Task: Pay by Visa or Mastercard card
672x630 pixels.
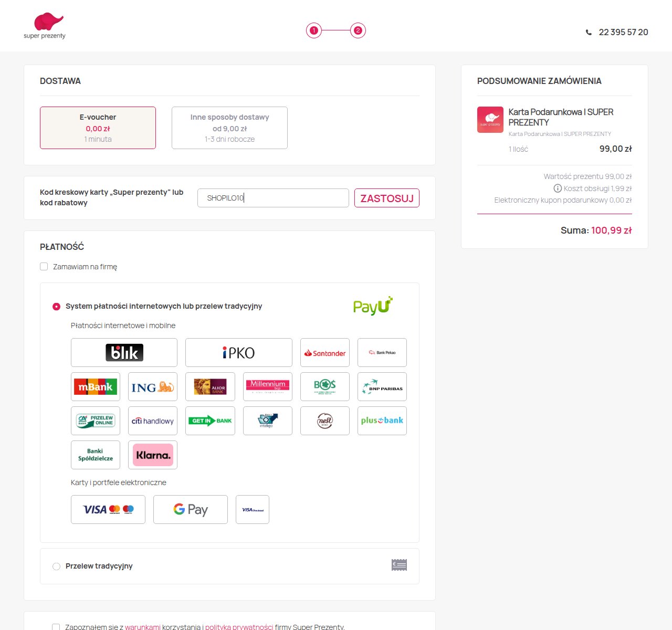Action: click(108, 509)
